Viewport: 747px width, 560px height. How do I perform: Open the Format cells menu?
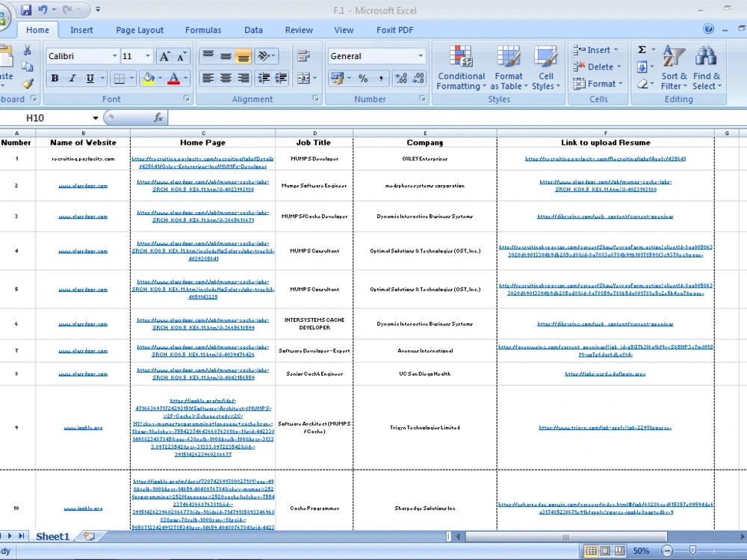click(598, 84)
